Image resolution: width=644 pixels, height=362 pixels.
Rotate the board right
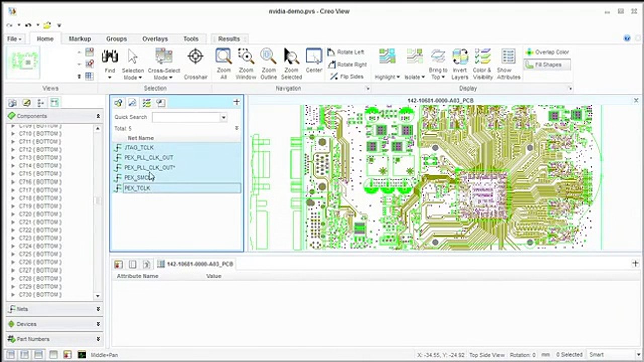pyautogui.click(x=347, y=64)
